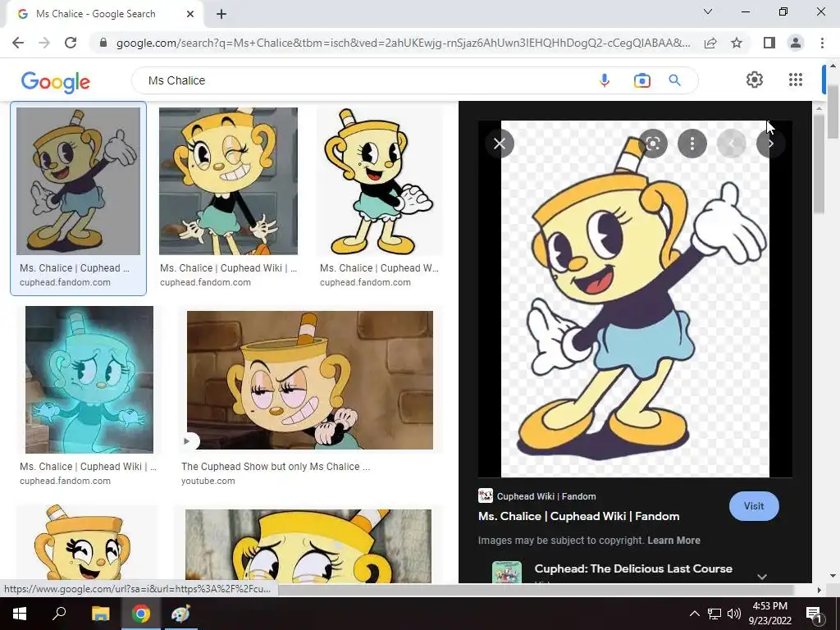
Task: Go forward in Chrome
Action: pyautogui.click(x=44, y=43)
